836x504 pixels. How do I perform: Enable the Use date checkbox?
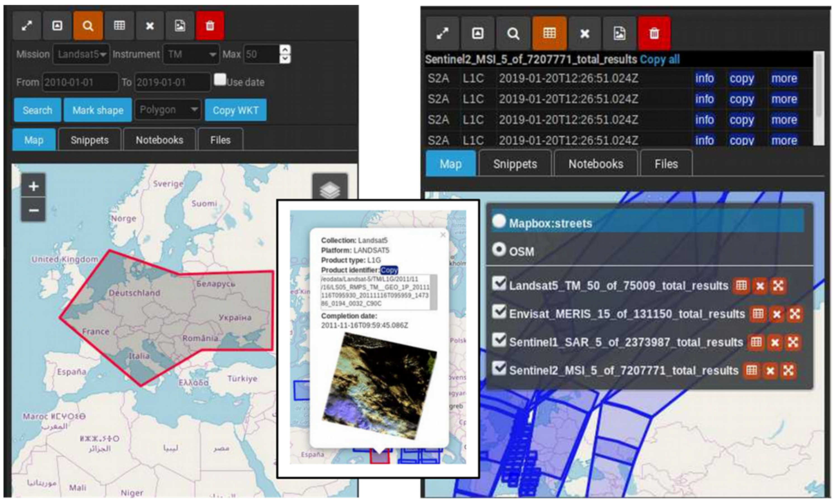coord(220,79)
